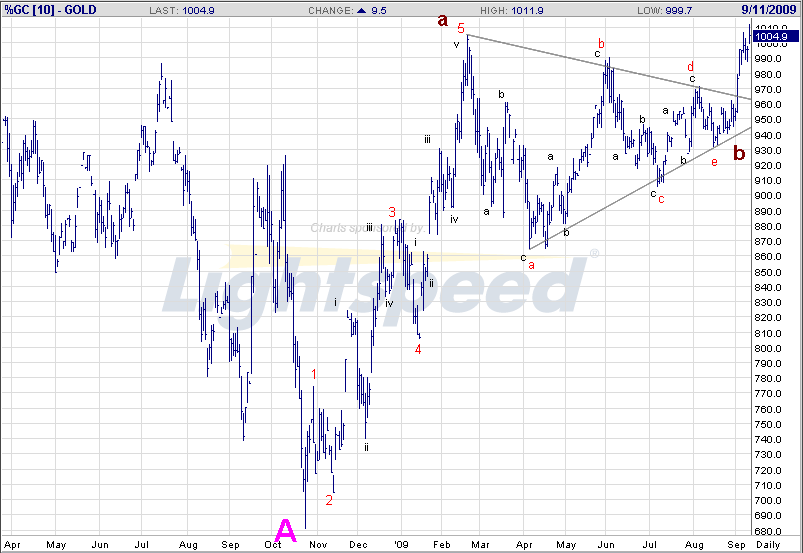Click the black subwave v label
803x553 pixels.
[x=456, y=45]
